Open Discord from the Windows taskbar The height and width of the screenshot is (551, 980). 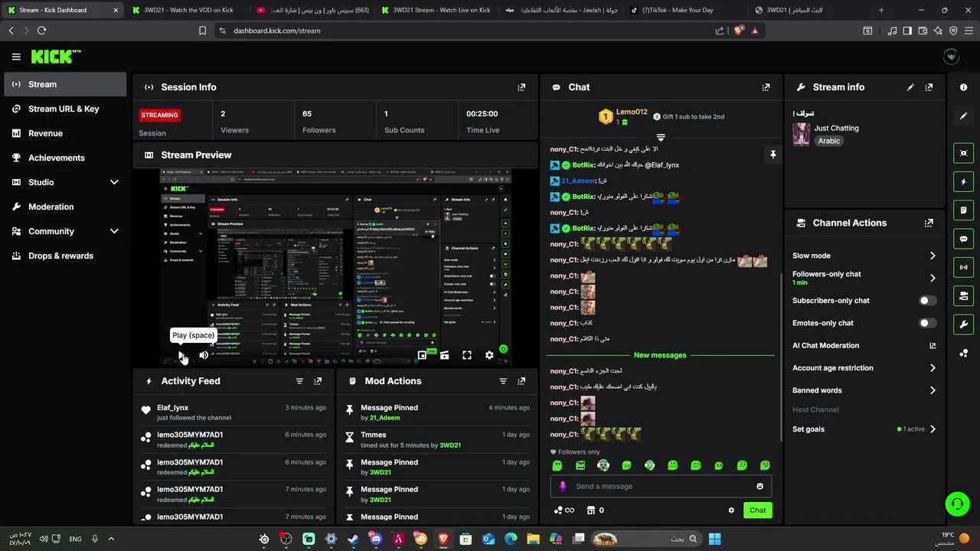click(375, 539)
